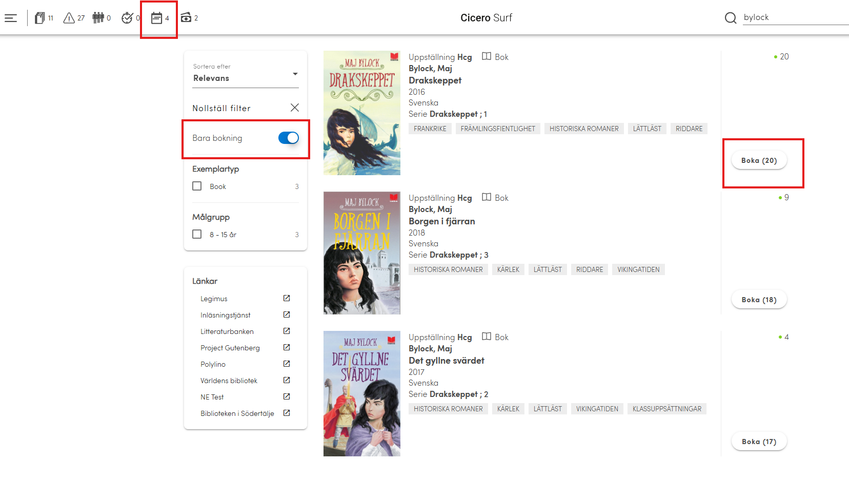This screenshot has height=504, width=849.
Task: Click the Bok icon beside Borgen i fjärran
Action: pos(487,197)
